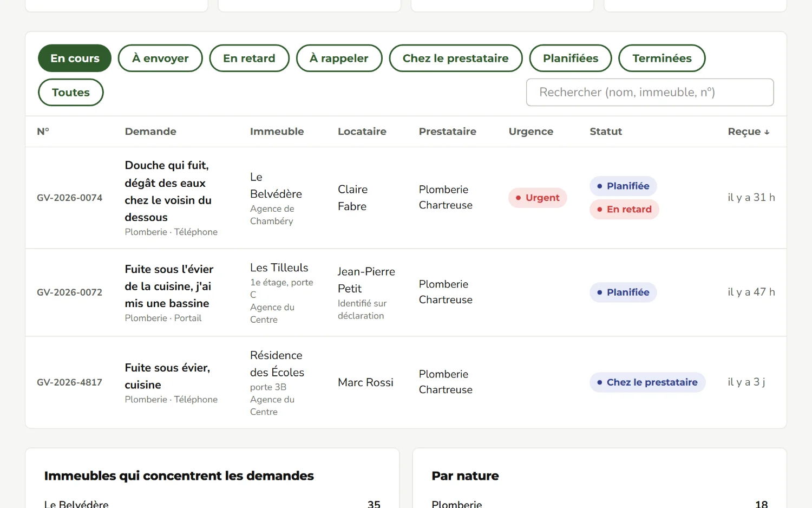Open 'Fuite sous l'évier de la cuisine' request
Viewport: 812px width, 508px height.
point(169,286)
